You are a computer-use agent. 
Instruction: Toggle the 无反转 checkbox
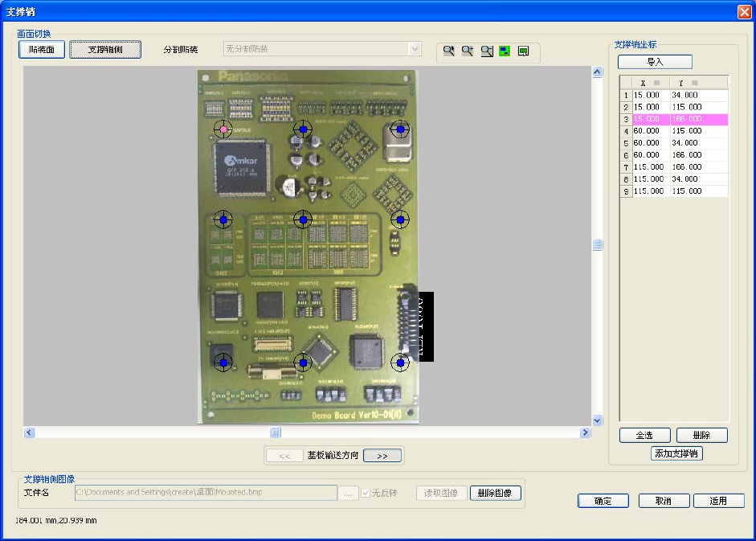pyautogui.click(x=366, y=493)
